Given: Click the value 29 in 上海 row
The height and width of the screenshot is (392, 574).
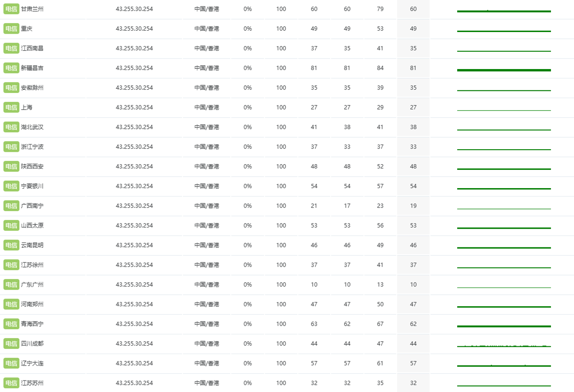Looking at the screenshot, I should click(380, 107).
